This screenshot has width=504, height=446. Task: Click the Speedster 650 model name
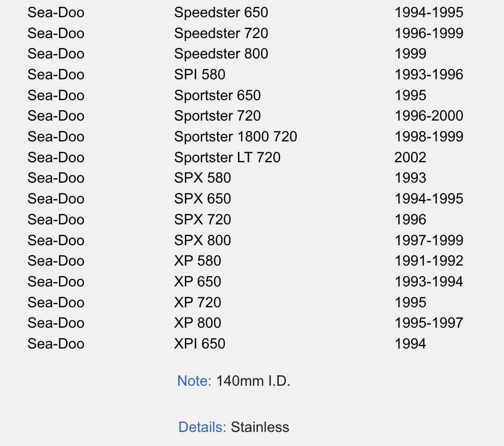pyautogui.click(x=221, y=13)
